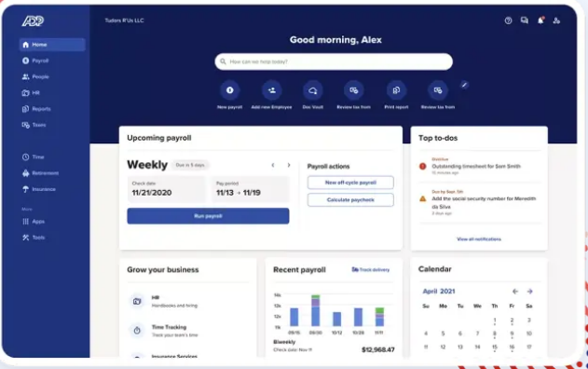
Task: Go to Payroll in the sidebar
Action: click(x=35, y=61)
